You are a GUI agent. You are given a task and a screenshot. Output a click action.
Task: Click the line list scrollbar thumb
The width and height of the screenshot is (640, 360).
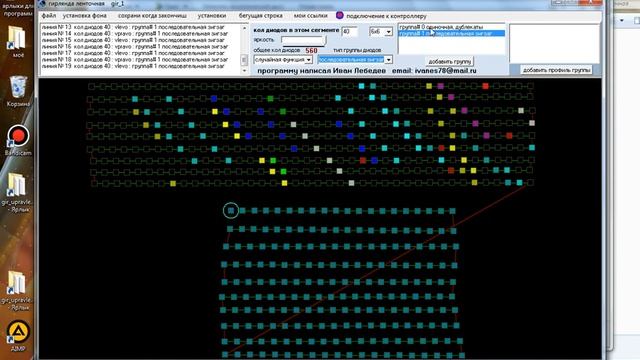click(244, 60)
